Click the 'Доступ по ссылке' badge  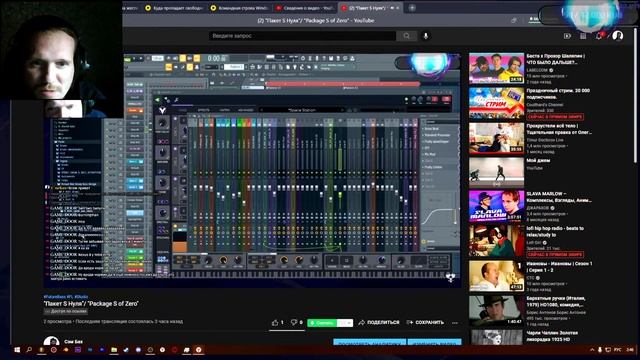[x=66, y=311]
